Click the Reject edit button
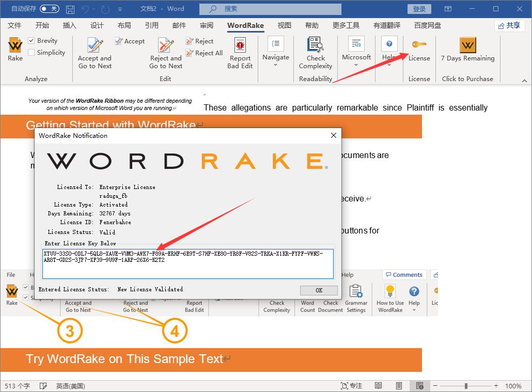Screen dimensions: 532x392 (199, 41)
